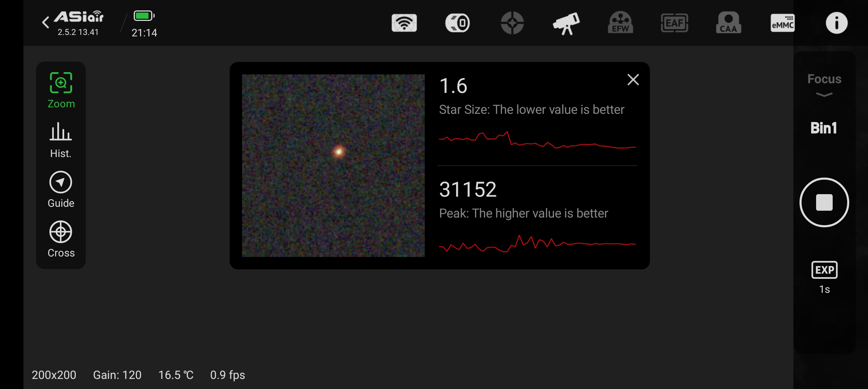This screenshot has width=868, height=389.
Task: Open the EXP 1s exposure selector
Action: pos(824,277)
